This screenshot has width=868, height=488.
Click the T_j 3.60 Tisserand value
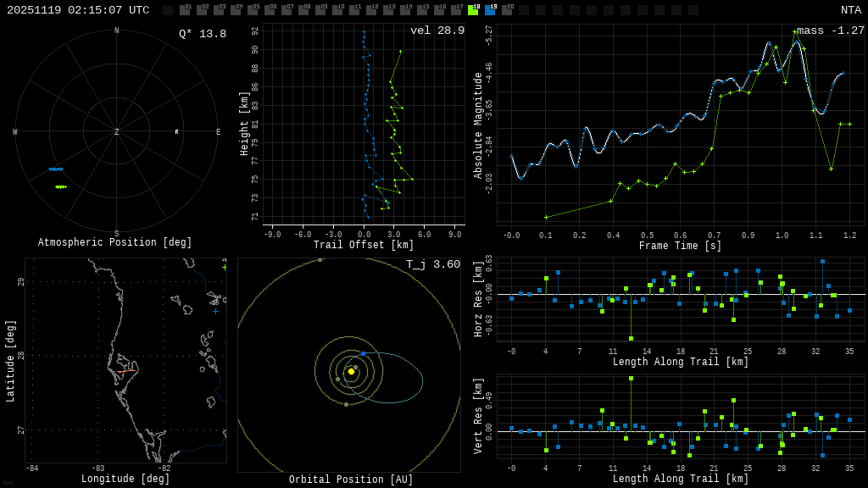pos(432,264)
